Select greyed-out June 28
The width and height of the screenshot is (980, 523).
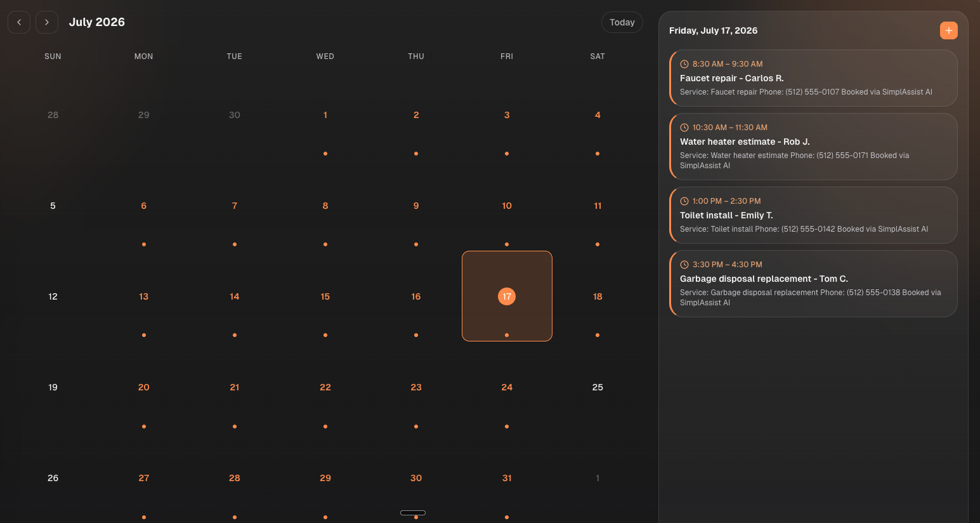pyautogui.click(x=53, y=115)
